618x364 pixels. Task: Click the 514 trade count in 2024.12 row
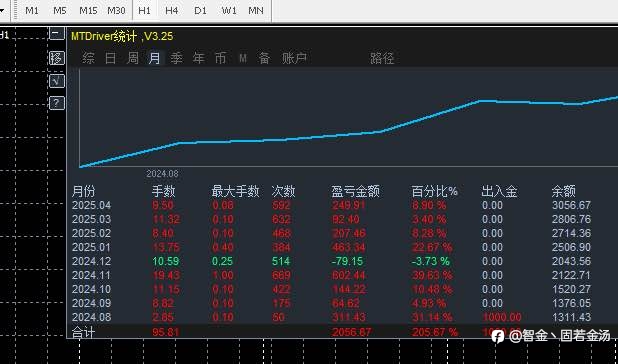point(281,261)
